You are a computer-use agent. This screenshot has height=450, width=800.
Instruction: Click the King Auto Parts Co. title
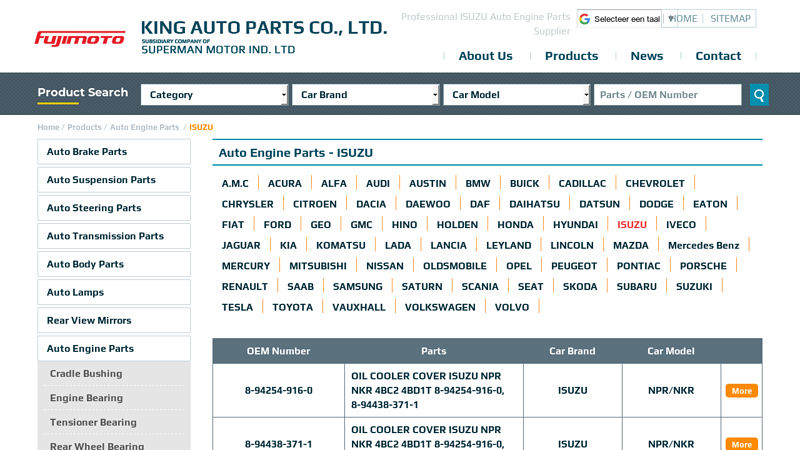click(x=264, y=28)
